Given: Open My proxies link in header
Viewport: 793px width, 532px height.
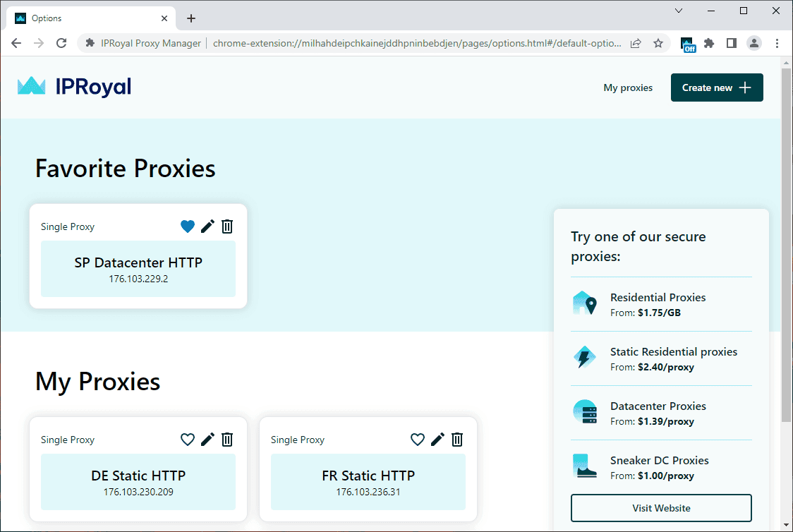Looking at the screenshot, I should 628,87.
